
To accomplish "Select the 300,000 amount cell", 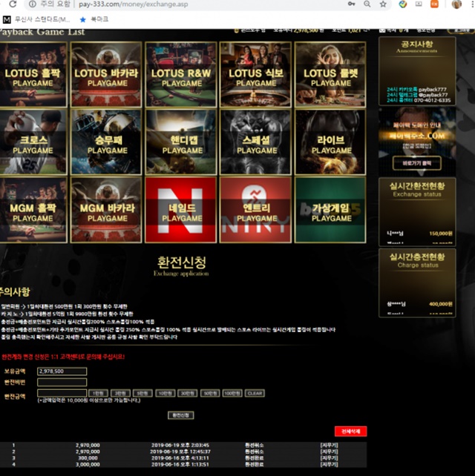I will tap(88, 457).
